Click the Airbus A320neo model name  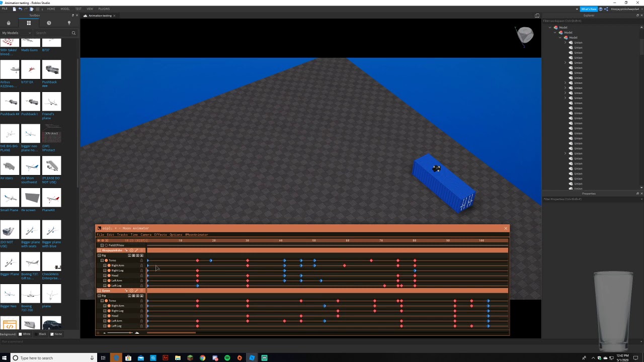[8, 84]
